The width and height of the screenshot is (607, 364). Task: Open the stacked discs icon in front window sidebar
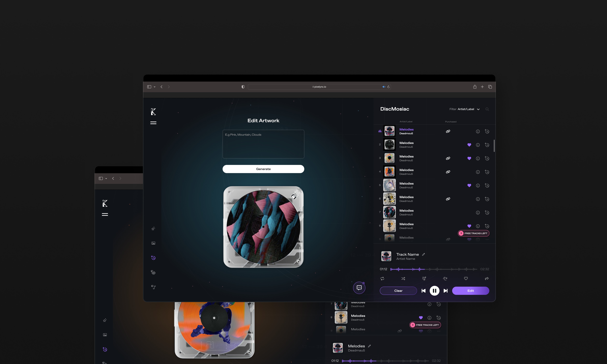(153, 272)
